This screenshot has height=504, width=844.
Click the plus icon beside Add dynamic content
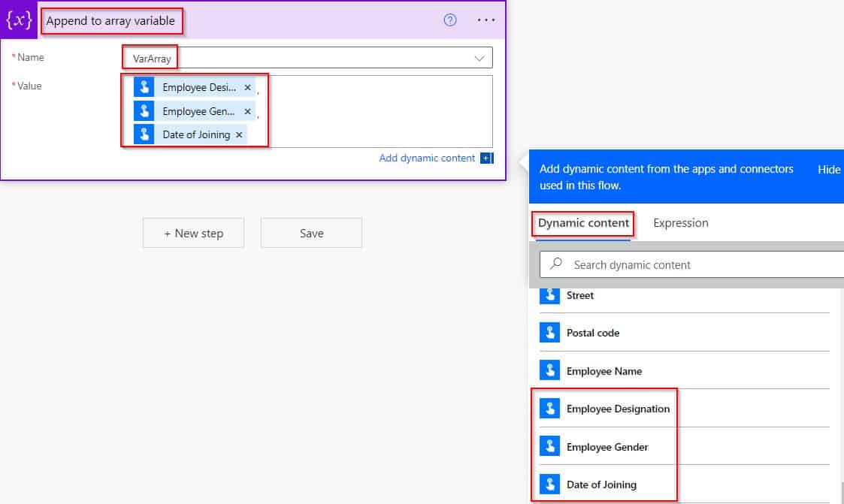coord(486,158)
